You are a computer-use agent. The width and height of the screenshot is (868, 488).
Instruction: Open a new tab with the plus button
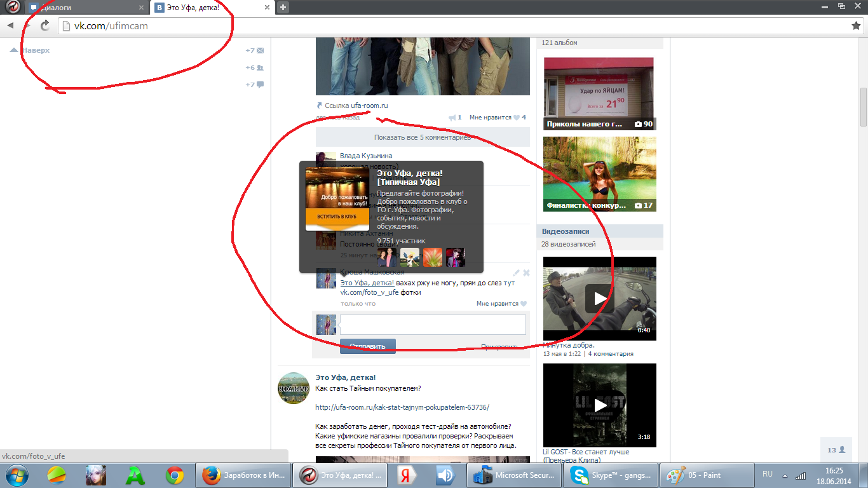[x=283, y=8]
